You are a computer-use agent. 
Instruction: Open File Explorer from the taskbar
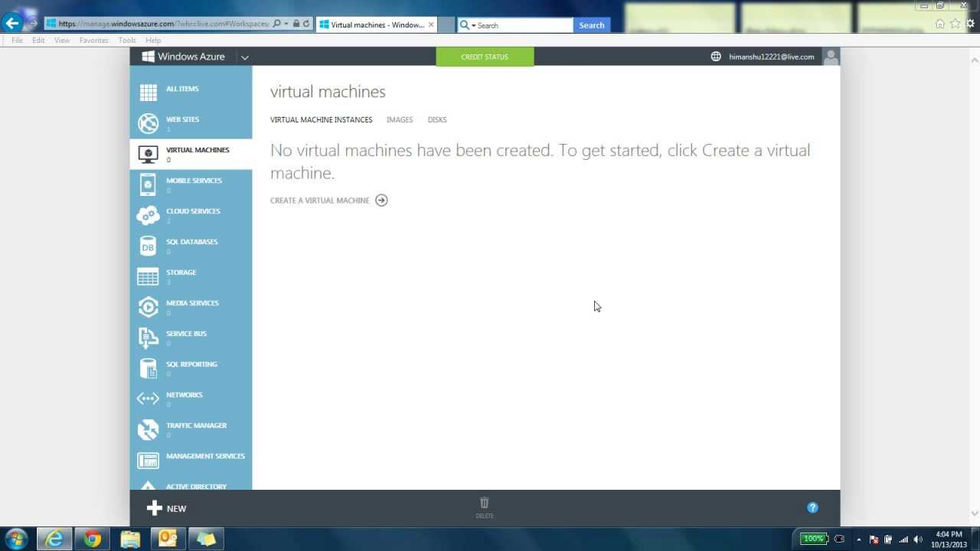131,539
